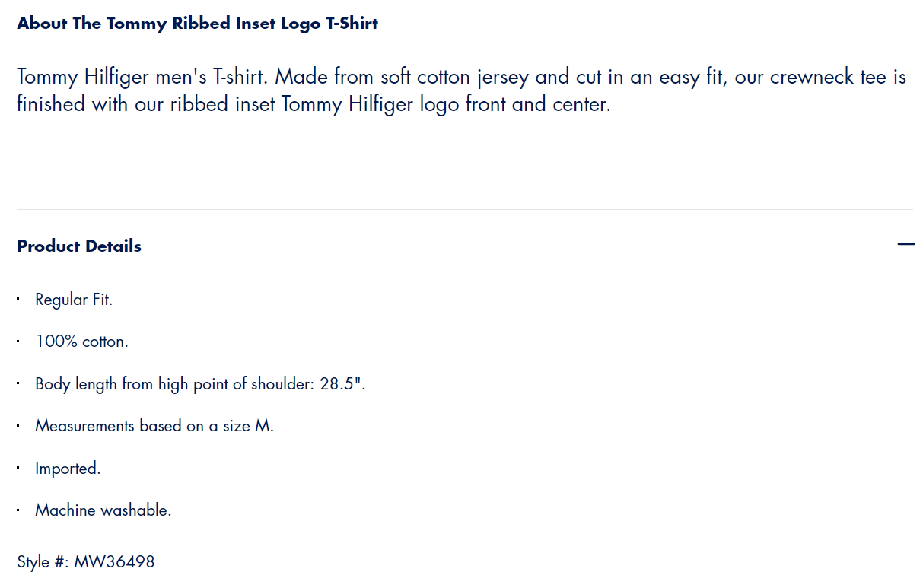Click the Measurements based on size M line
923x588 pixels.
tap(154, 427)
